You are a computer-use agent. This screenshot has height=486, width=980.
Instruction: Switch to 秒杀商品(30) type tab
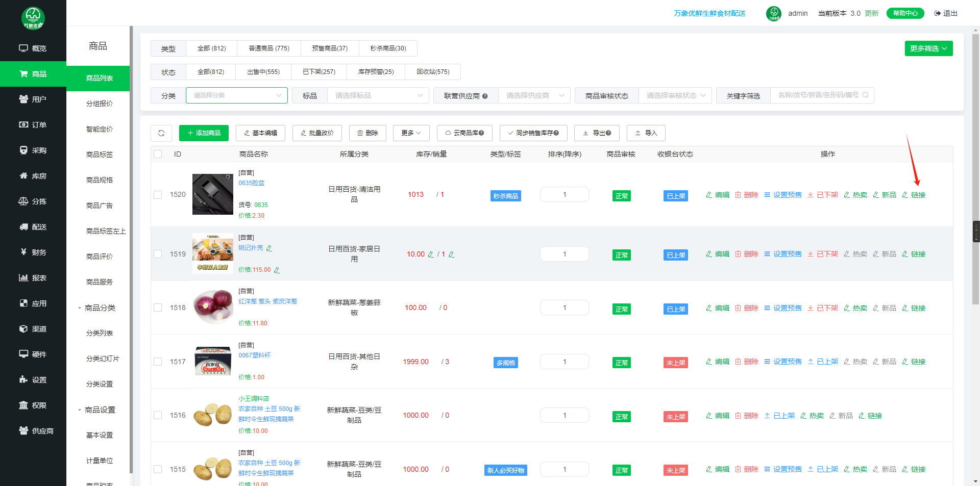[x=388, y=48]
